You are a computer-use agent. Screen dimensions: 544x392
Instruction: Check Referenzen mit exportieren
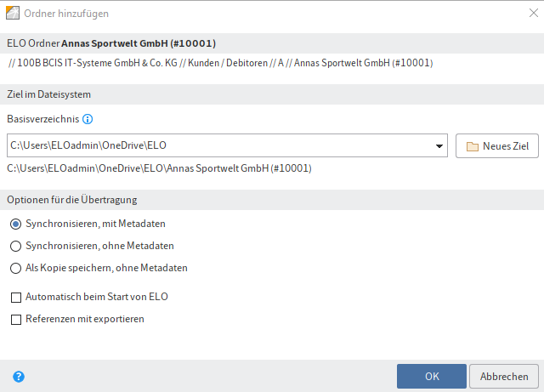tap(16, 320)
